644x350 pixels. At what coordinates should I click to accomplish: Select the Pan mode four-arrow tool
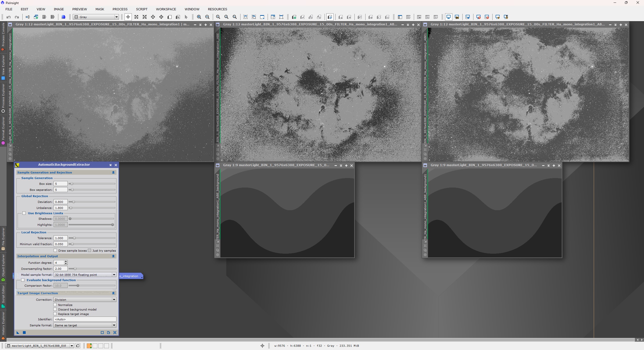pos(161,17)
